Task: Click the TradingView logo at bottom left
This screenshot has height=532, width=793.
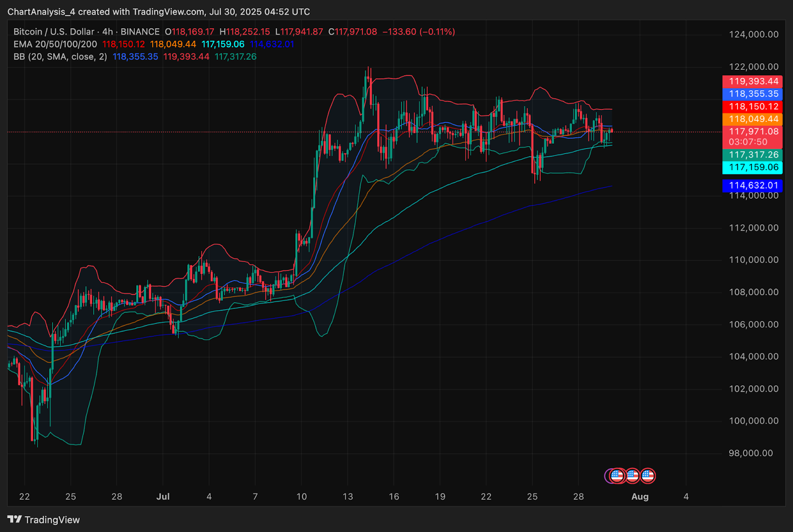Action: 44,520
